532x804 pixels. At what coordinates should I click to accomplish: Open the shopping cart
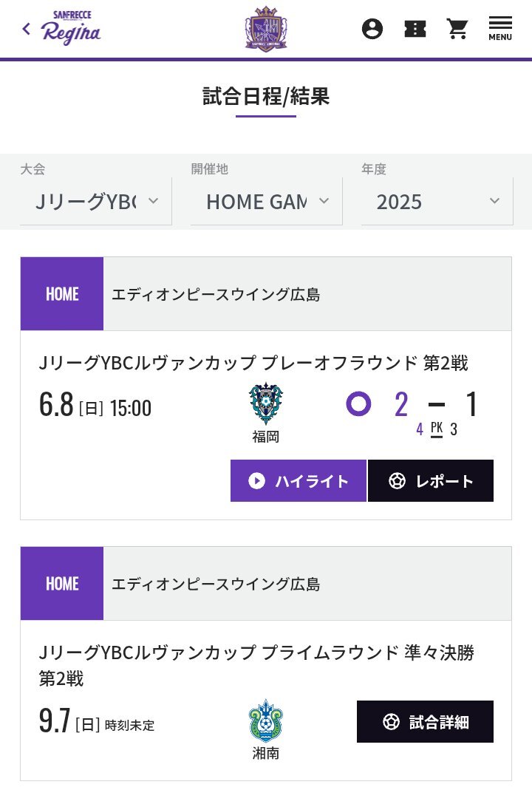tap(457, 29)
